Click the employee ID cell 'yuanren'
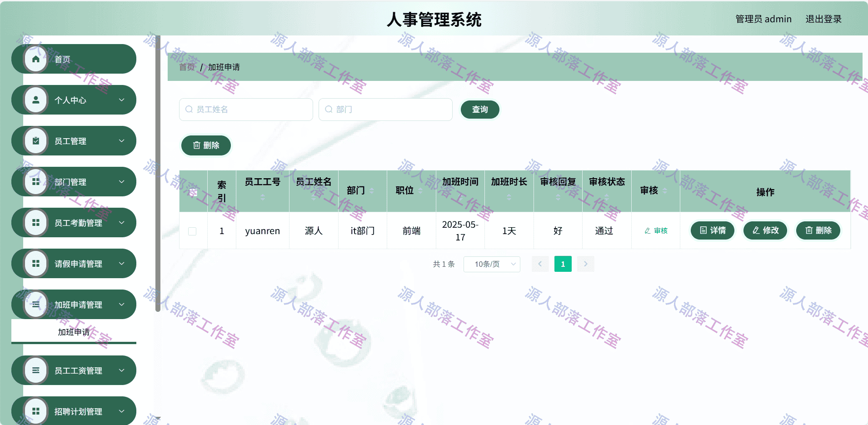The height and width of the screenshot is (425, 868). pos(263,231)
